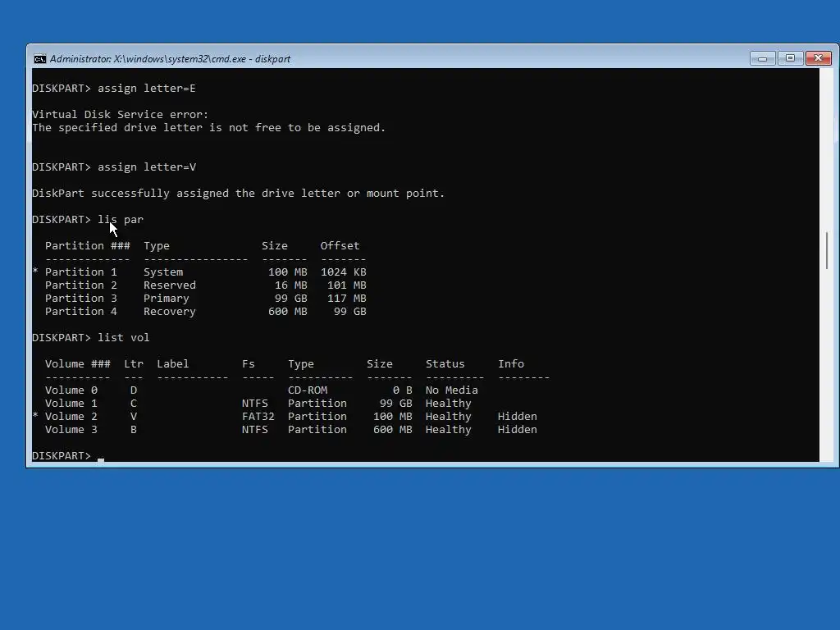Click the '117 MB' offset value
840x630 pixels.
[347, 298]
